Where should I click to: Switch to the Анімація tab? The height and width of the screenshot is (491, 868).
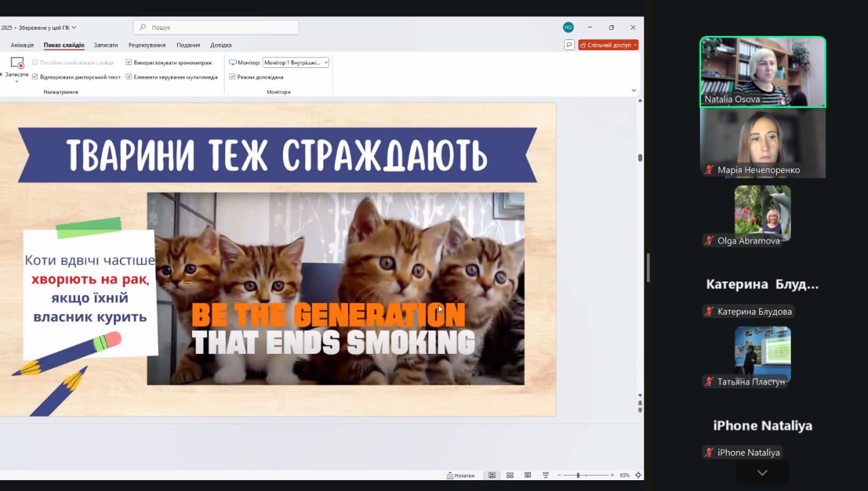[22, 45]
